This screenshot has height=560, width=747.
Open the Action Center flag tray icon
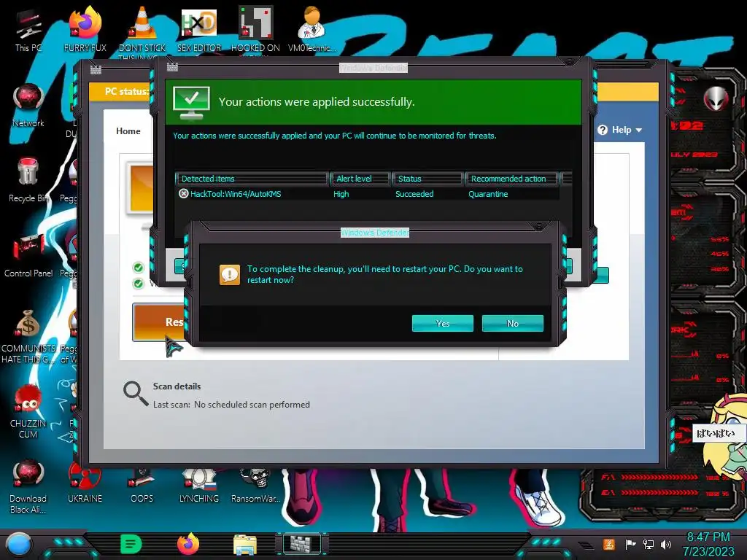click(630, 544)
